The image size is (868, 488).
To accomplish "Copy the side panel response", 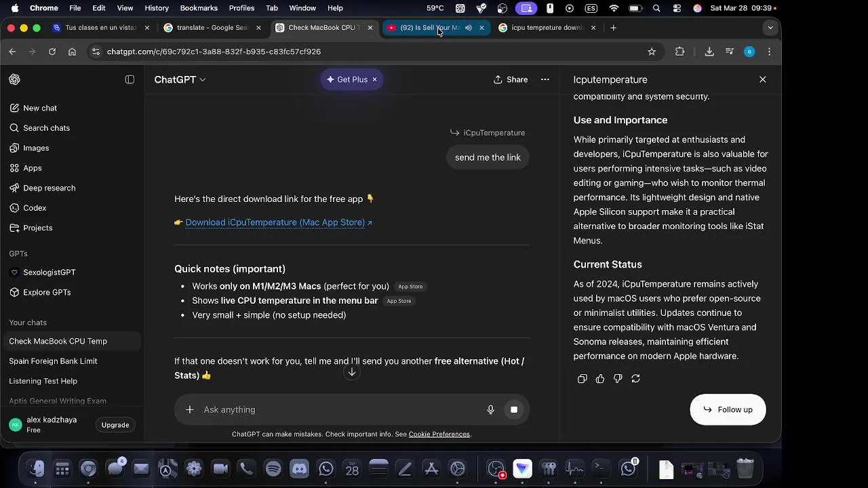I will click(582, 379).
